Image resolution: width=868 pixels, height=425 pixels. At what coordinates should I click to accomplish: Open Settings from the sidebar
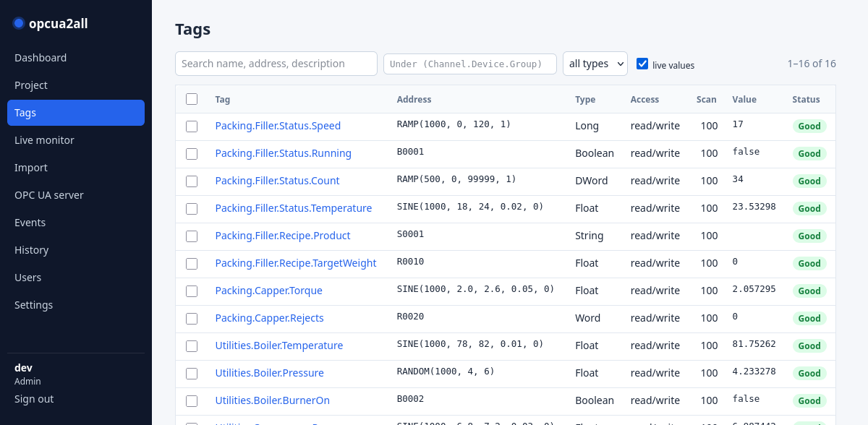(x=76, y=305)
